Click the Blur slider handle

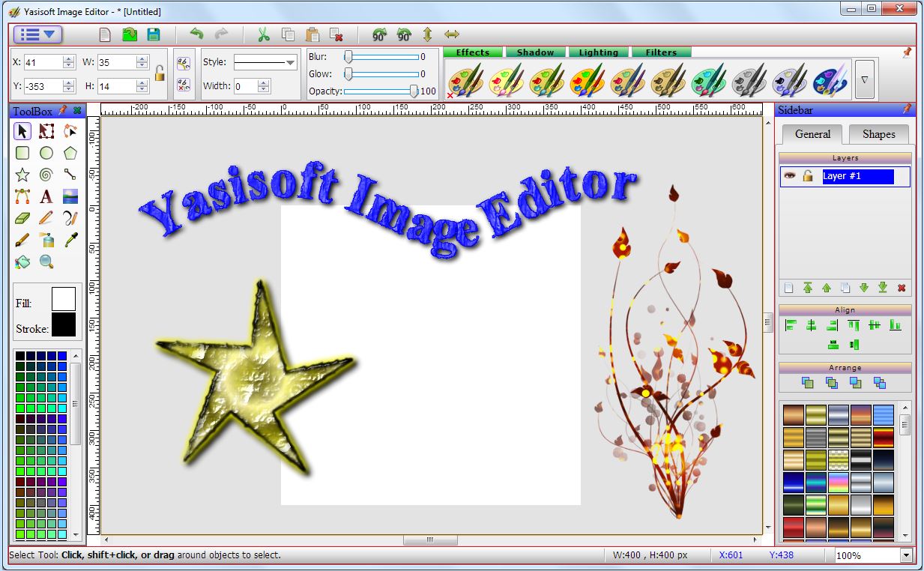(348, 56)
